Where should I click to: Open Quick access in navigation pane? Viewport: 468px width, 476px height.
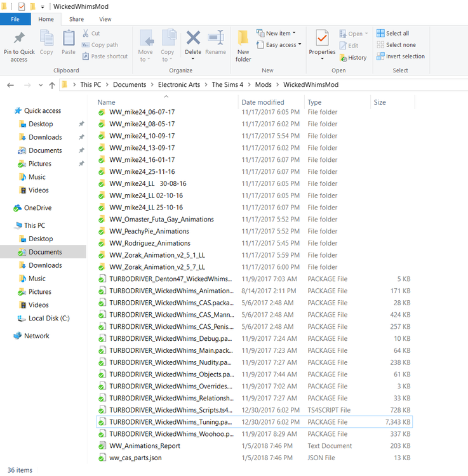pyautogui.click(x=37, y=111)
